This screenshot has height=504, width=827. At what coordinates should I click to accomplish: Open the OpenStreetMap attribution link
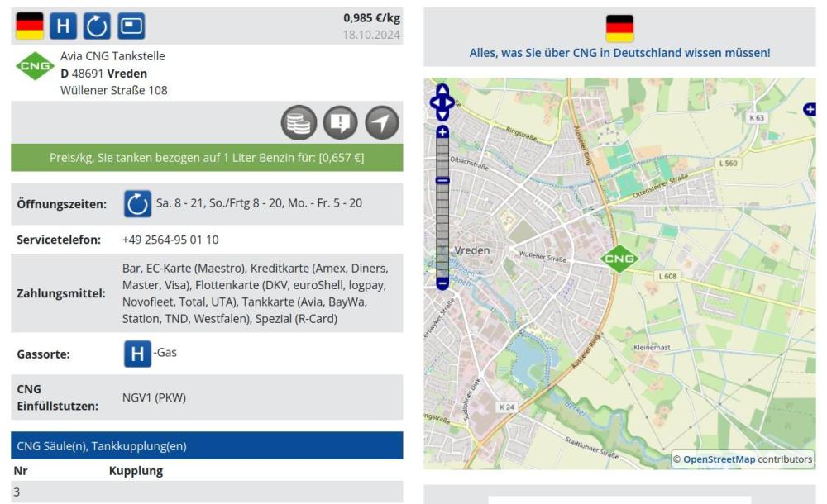pyautogui.click(x=719, y=459)
